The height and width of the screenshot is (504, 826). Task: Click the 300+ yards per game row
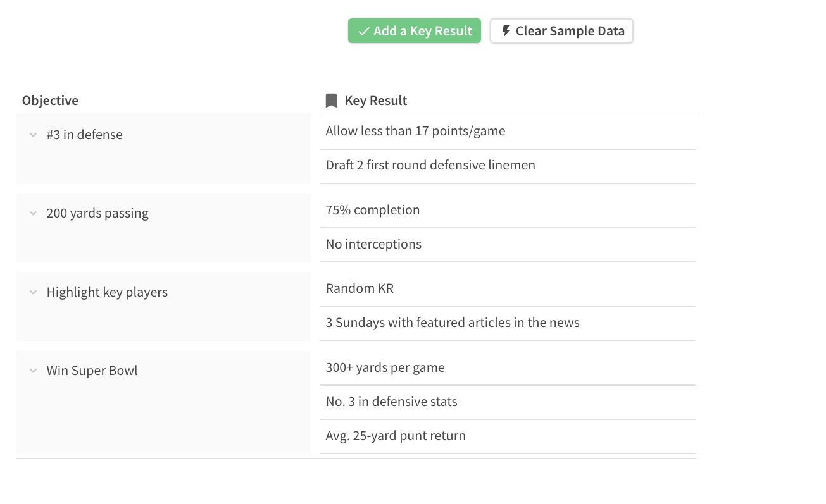385,367
